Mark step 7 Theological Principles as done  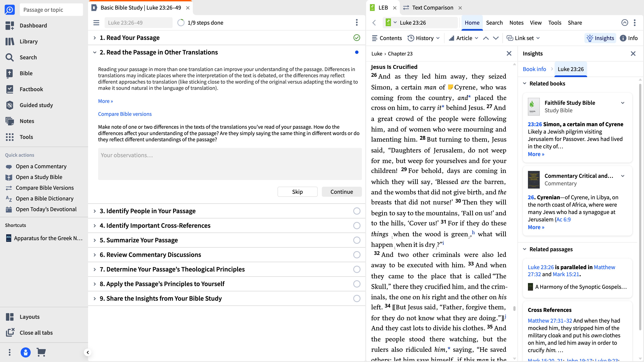coord(357,269)
